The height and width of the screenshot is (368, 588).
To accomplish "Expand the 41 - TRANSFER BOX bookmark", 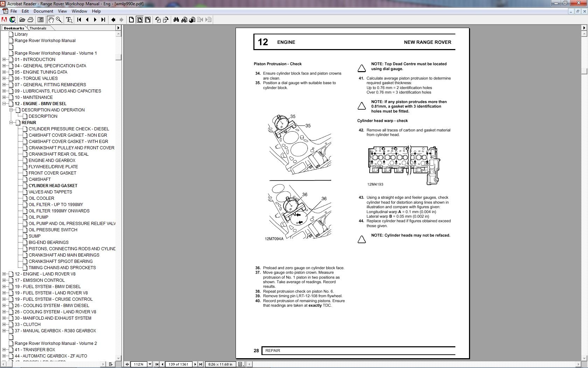I will pyautogui.click(x=4, y=350).
